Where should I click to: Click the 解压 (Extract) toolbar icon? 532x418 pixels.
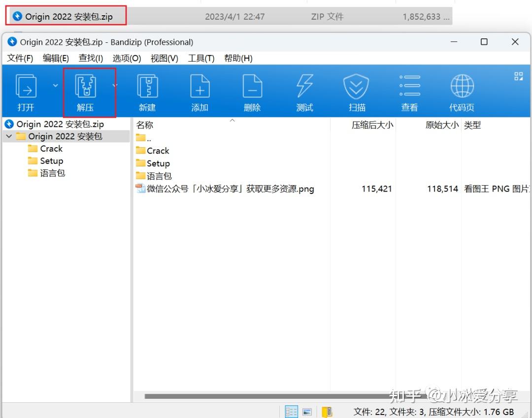89,92
